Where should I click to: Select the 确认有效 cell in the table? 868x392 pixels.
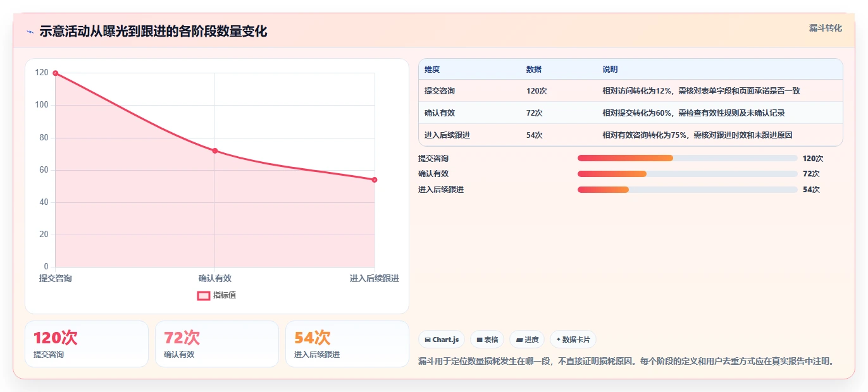point(440,113)
